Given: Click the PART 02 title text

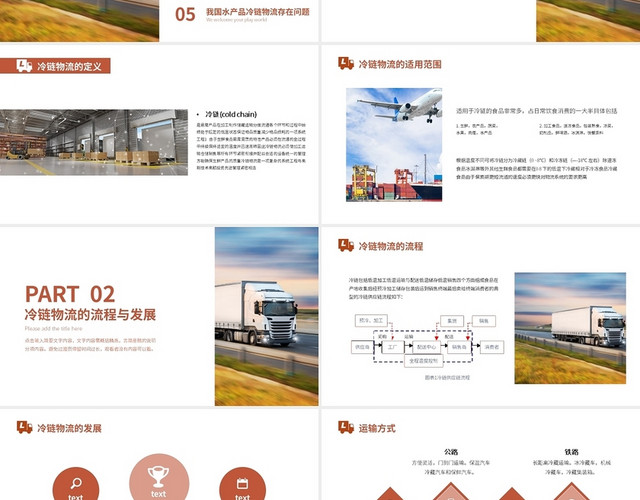Looking at the screenshot, I should (70, 294).
